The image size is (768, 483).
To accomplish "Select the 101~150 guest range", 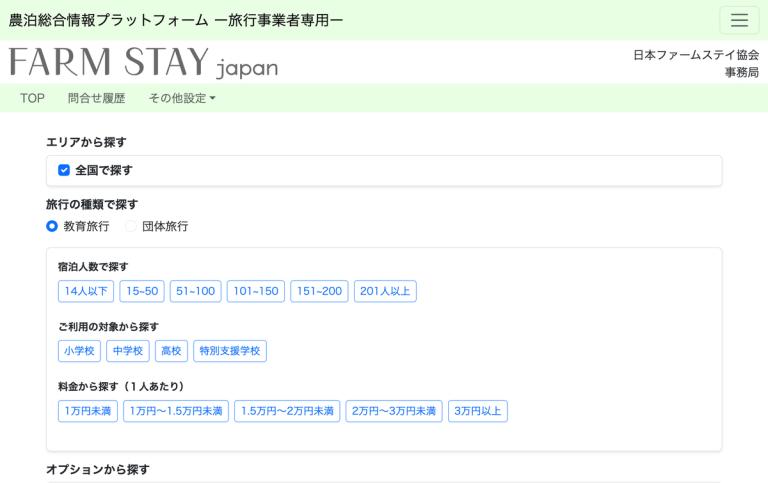I will point(255,291).
